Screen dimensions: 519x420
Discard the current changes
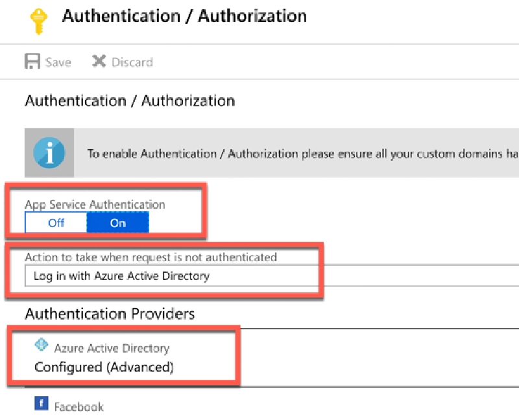123,62
